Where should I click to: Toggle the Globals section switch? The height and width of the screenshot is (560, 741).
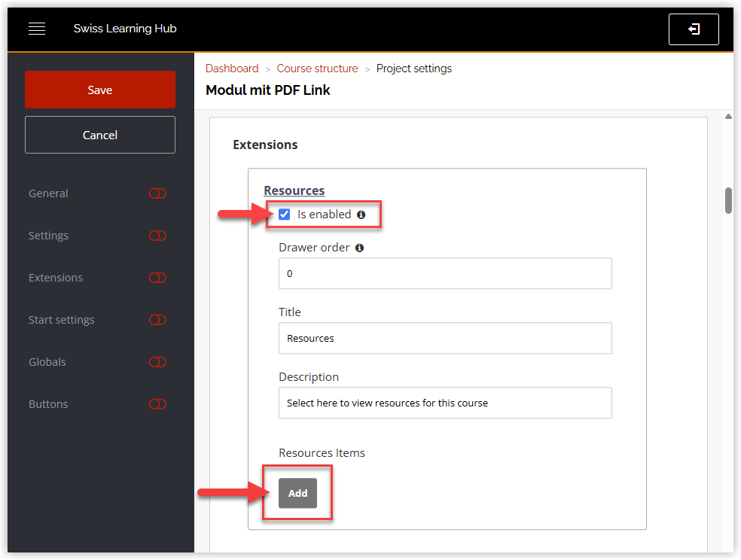point(157,362)
